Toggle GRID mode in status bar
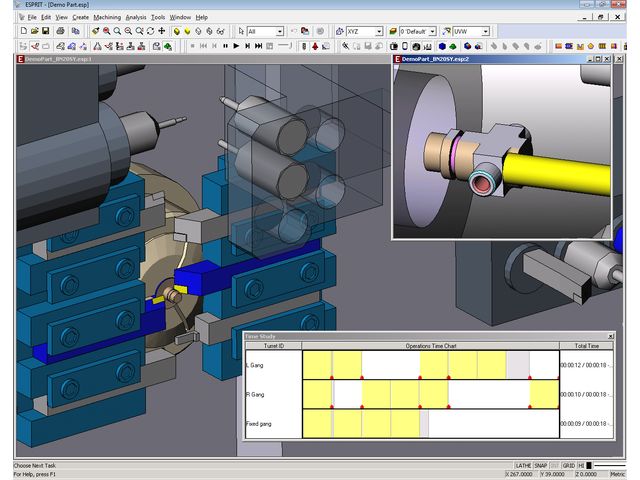The width and height of the screenshot is (640, 480). (x=568, y=466)
